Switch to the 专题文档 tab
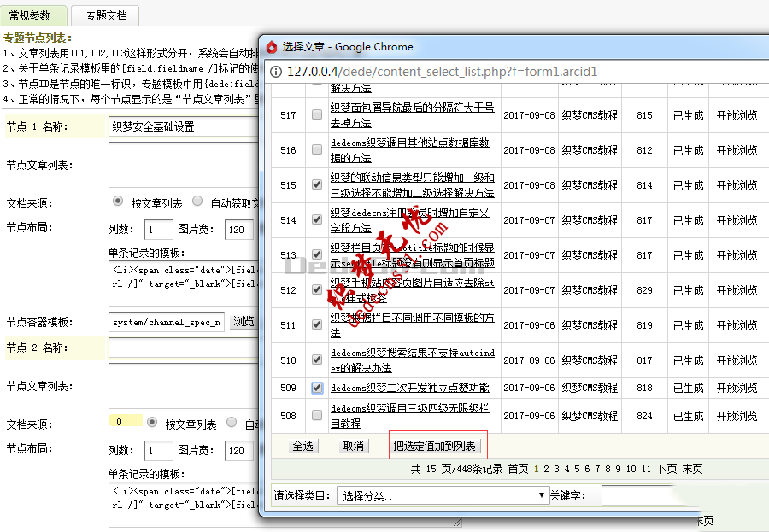This screenshot has width=769, height=532. tap(104, 15)
